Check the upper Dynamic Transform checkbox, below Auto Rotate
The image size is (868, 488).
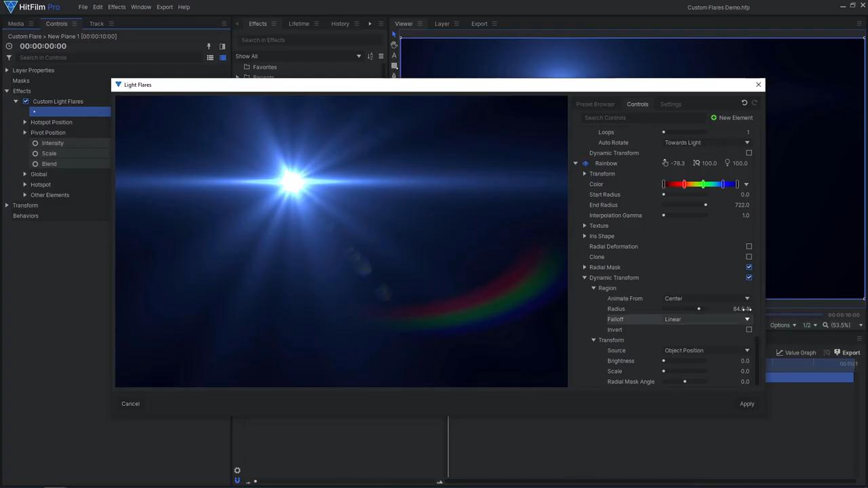749,153
